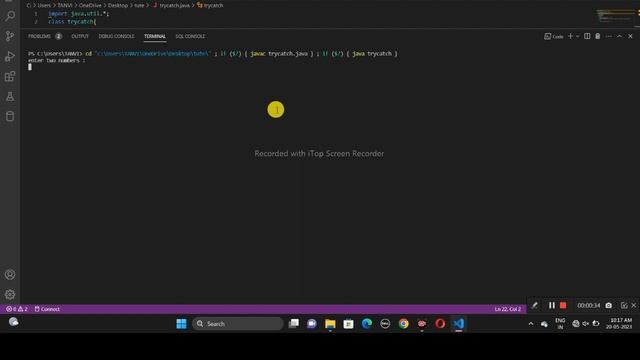Open the Run and Debug view
Screen dimensions: 640x360
pos(10,56)
